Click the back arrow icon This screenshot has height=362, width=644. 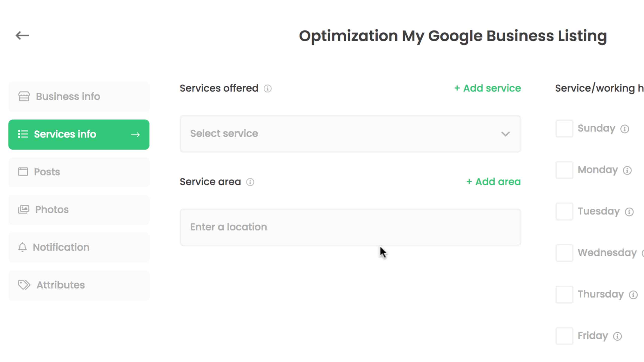[x=22, y=35]
